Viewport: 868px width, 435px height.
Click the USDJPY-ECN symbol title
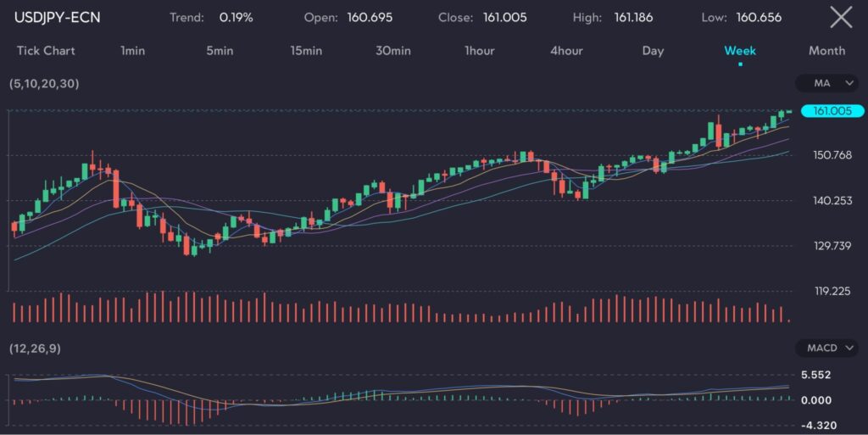coord(57,18)
